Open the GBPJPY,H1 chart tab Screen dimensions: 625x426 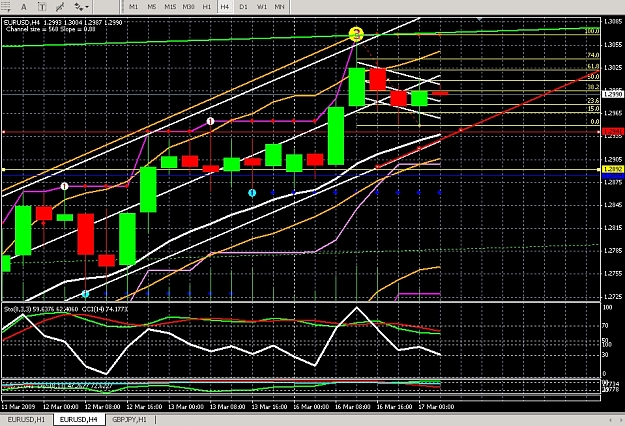pyautogui.click(x=129, y=420)
